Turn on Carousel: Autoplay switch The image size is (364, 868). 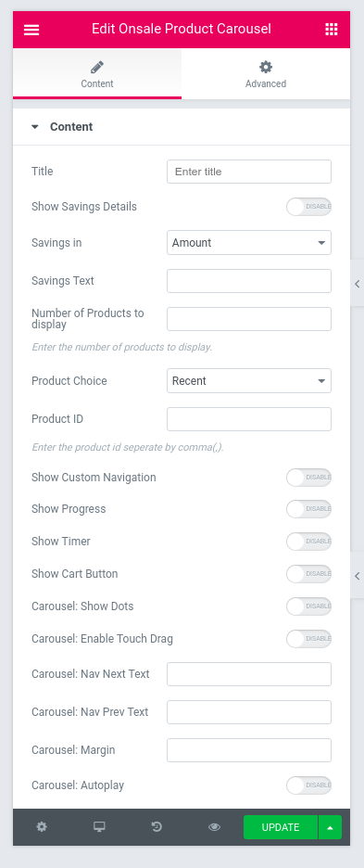pos(308,785)
